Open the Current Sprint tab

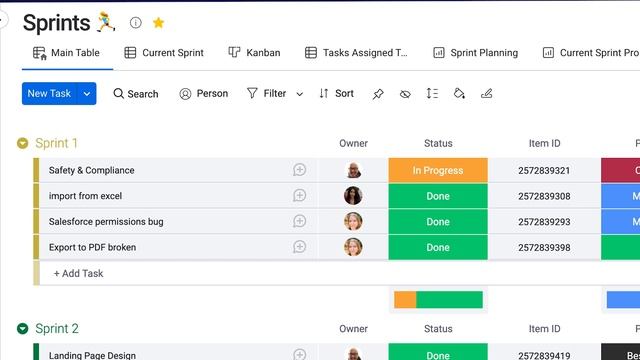[164, 53]
